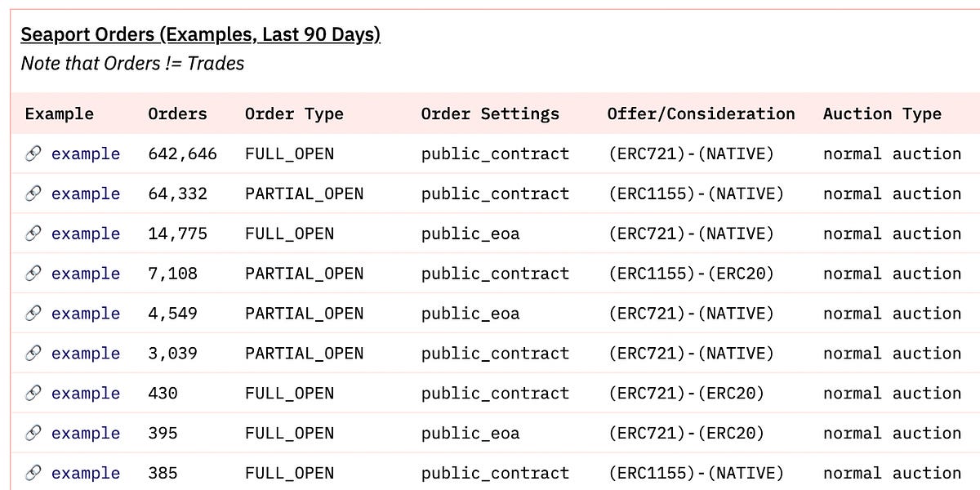Screen dimensions: 980x490
Task: Open the example link for 395 FULL_OPEN orders
Action: tap(86, 433)
